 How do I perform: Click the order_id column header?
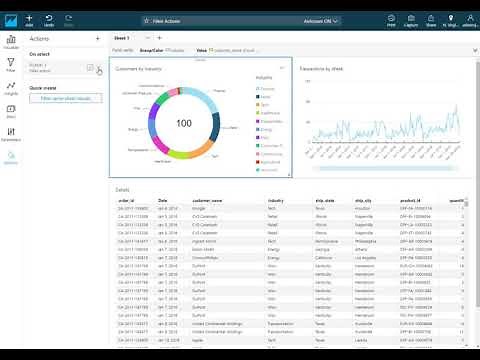pos(126,201)
